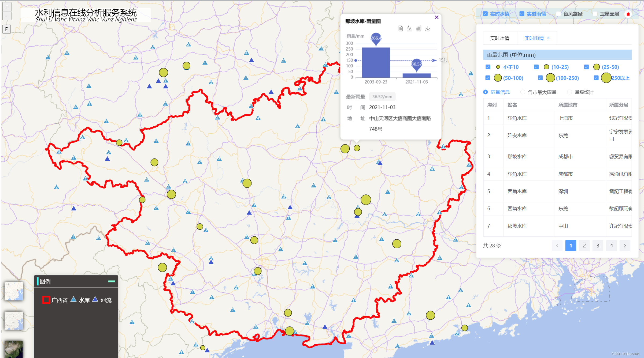The height and width of the screenshot is (358, 644).
Task: Select satellite basemap thumbnail at bottom left
Action: tap(14, 349)
